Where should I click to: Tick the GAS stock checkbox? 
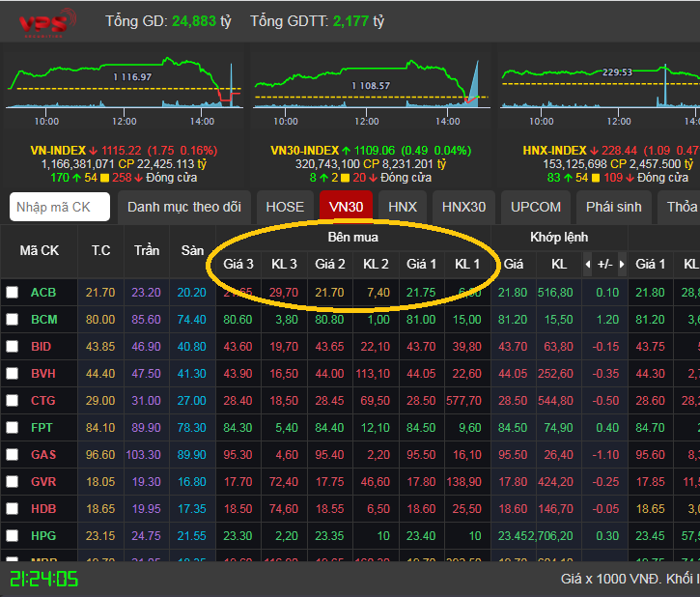[12, 455]
